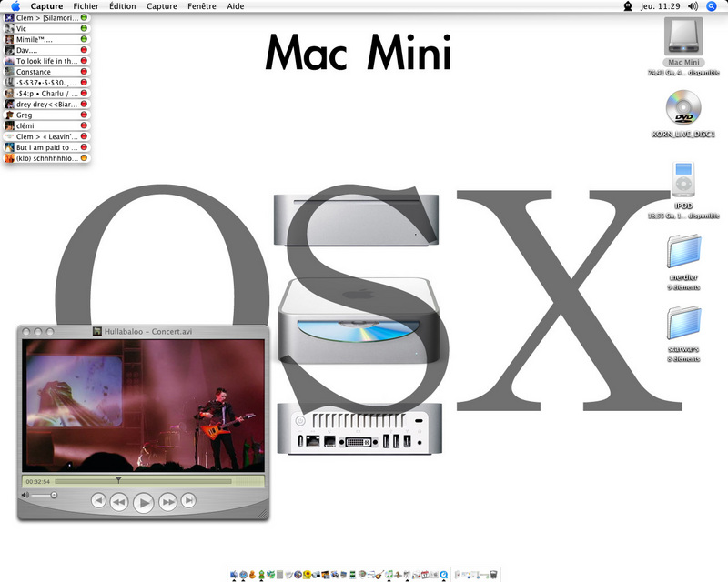Screen dimensions: 728x582
Task: Rewind the Hullabaloo video
Action: pos(119,502)
